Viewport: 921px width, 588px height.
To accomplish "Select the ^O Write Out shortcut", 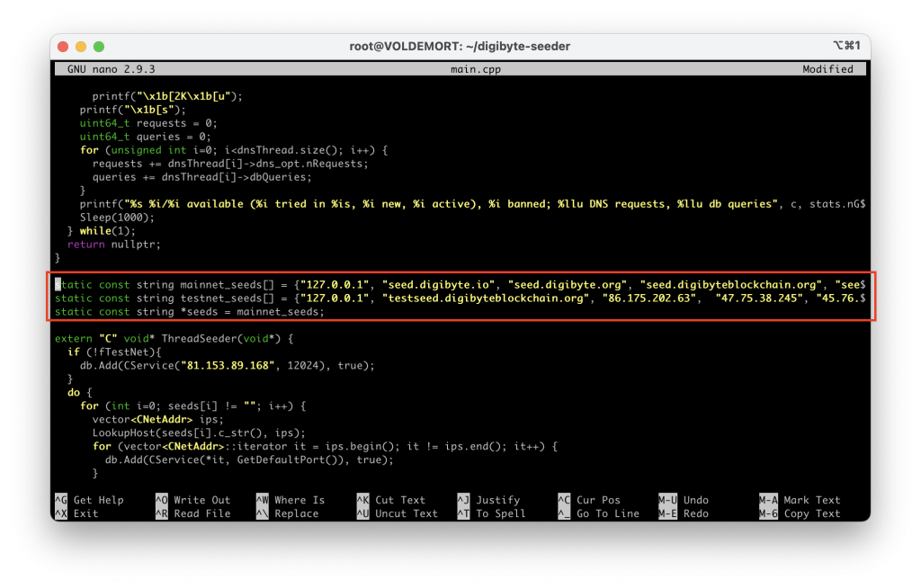I will coord(192,500).
